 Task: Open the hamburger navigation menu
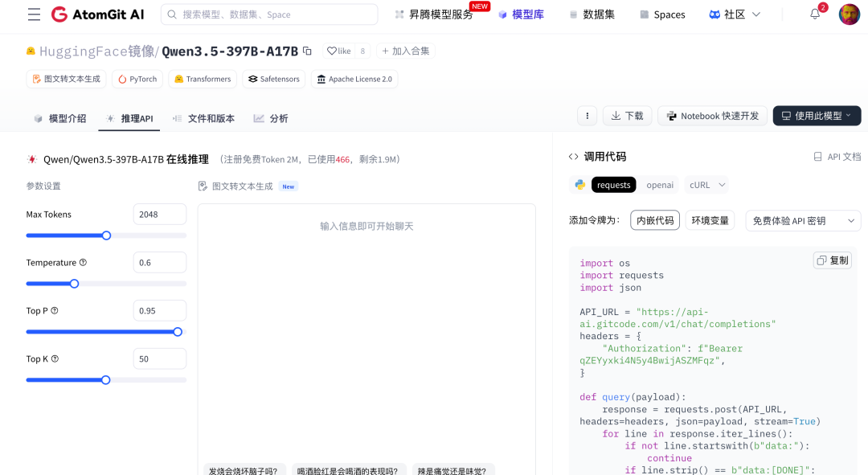click(x=34, y=14)
